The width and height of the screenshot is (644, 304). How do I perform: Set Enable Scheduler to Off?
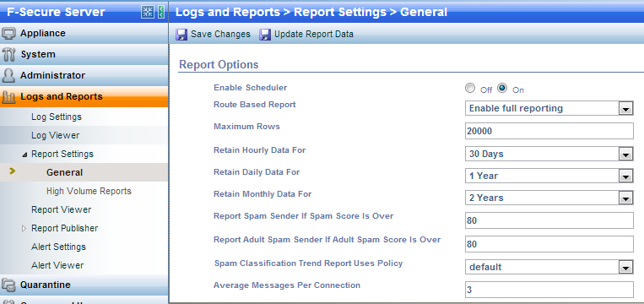470,88
